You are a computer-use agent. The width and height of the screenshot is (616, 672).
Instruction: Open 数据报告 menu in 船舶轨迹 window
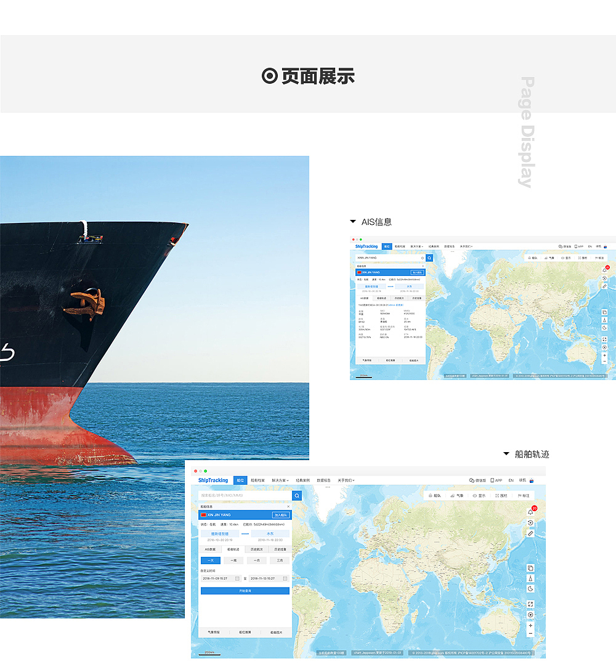point(323,480)
